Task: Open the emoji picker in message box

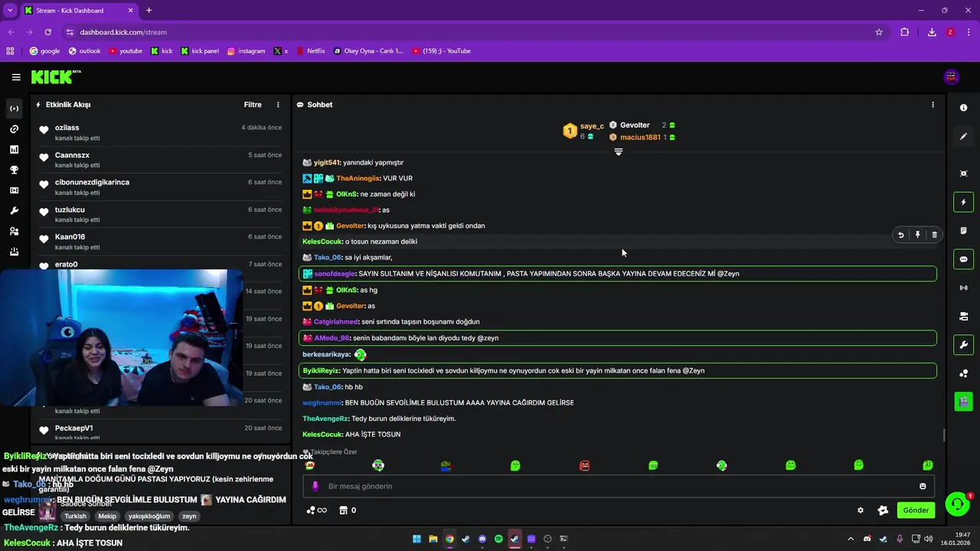Action: pos(923,486)
